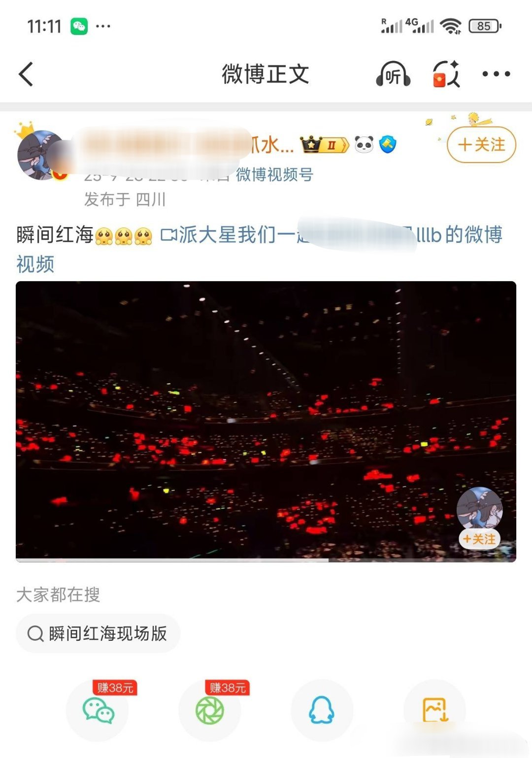Tap the follow button over the video avatar
This screenshot has height=758, width=532.
[x=480, y=539]
